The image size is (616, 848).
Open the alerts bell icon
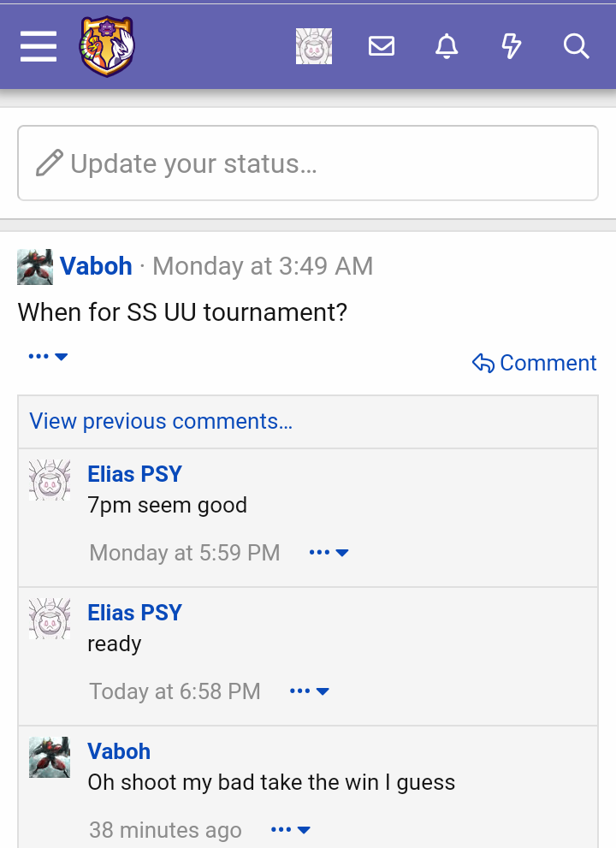pyautogui.click(x=447, y=46)
